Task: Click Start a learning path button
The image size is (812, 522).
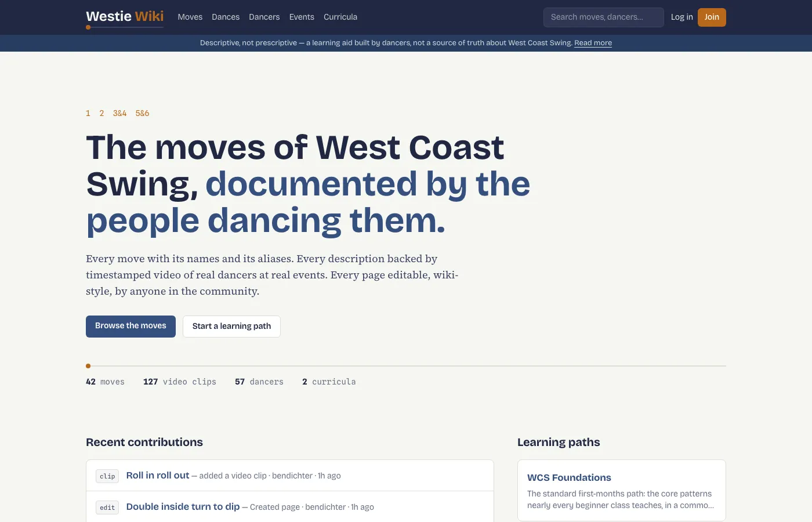Action: pos(231,327)
